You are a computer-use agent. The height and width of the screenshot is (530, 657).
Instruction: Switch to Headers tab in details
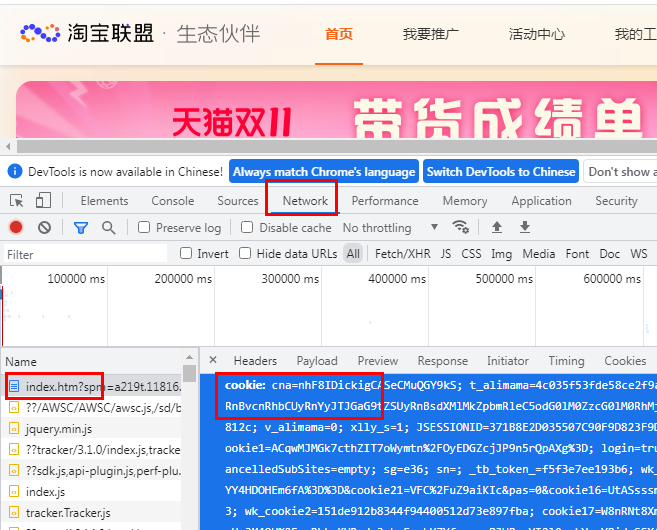[x=255, y=361]
